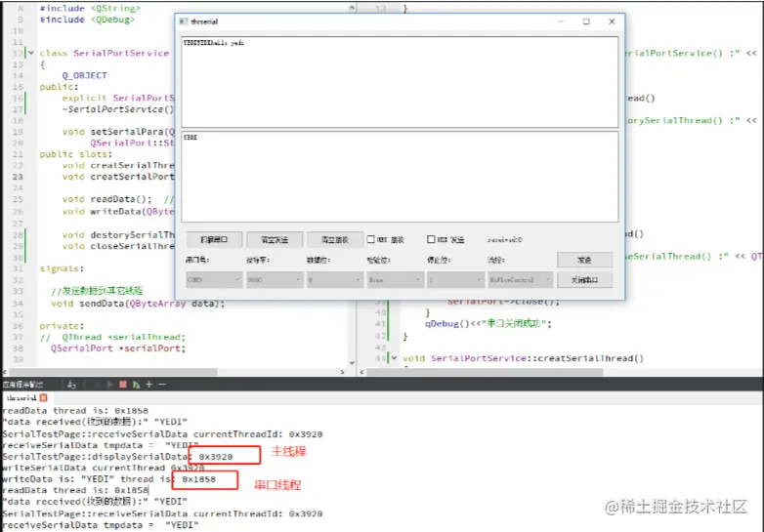Click the Q_OBJECT macro on line 14

(x=84, y=75)
